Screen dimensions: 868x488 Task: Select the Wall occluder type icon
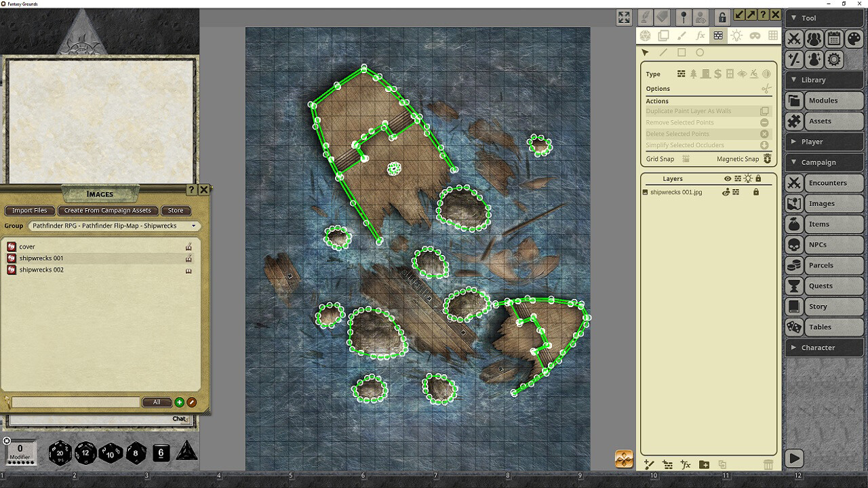coord(682,74)
